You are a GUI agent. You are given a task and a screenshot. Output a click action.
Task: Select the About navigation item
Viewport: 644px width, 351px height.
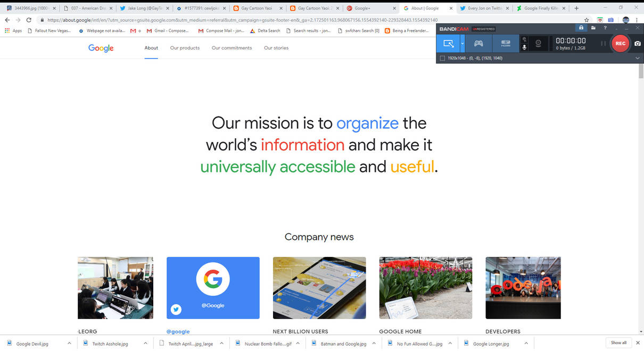pos(151,48)
